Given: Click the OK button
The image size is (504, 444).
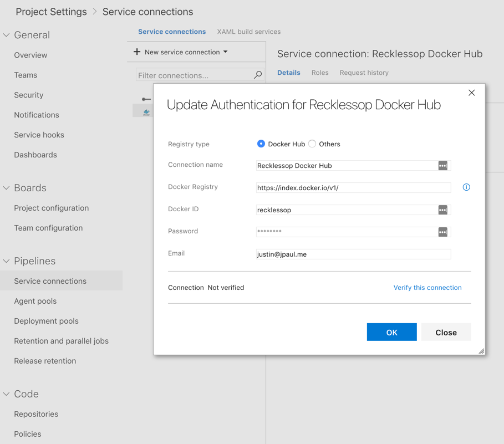Looking at the screenshot, I should pyautogui.click(x=392, y=332).
